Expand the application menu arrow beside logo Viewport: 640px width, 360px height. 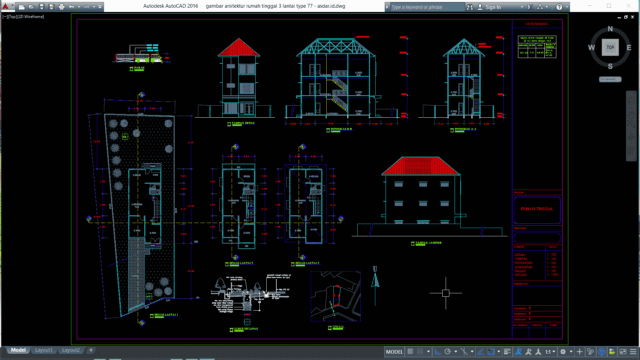(x=12, y=5)
